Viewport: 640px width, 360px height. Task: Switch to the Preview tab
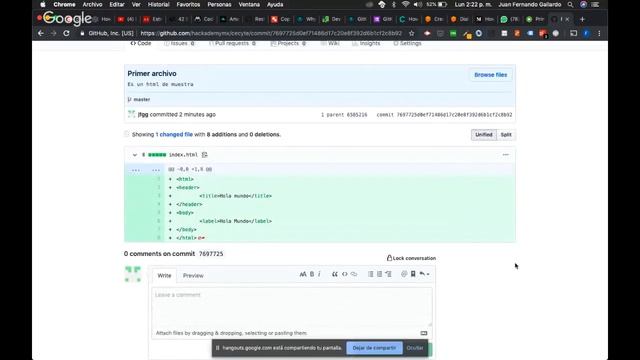[x=193, y=276]
